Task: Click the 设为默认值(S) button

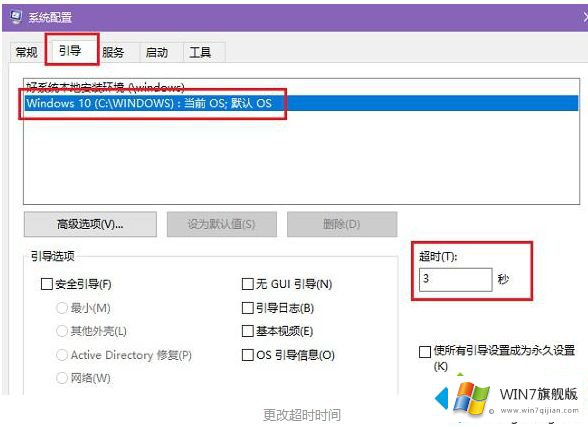Action: point(222,224)
